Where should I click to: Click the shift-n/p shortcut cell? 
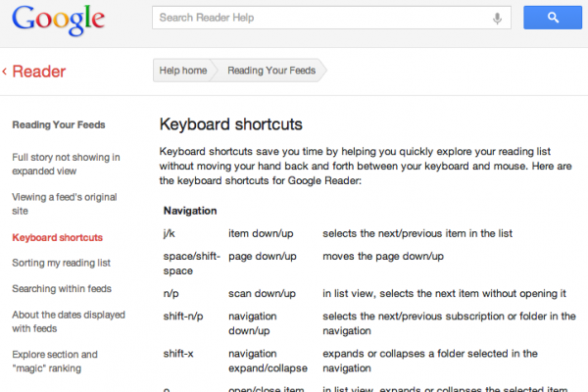tap(183, 317)
